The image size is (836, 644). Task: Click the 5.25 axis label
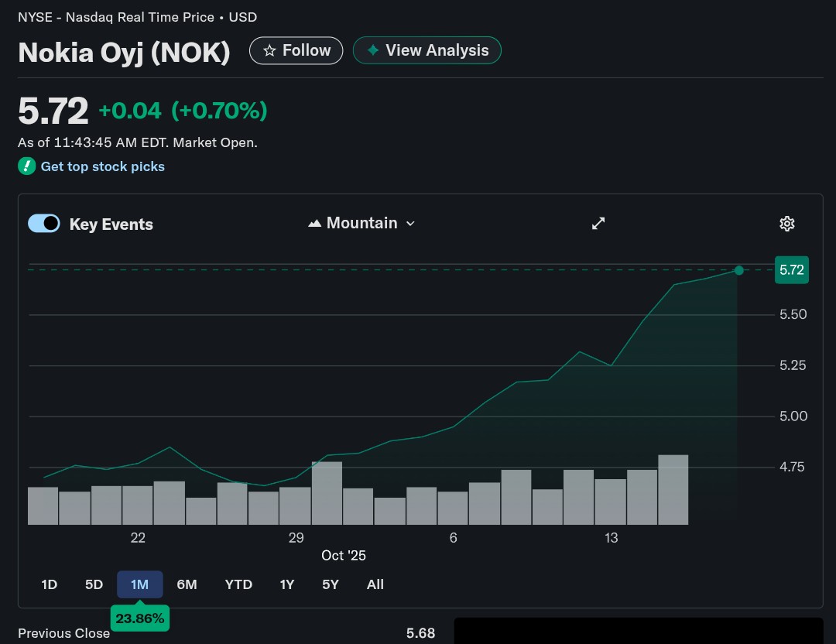pos(793,365)
